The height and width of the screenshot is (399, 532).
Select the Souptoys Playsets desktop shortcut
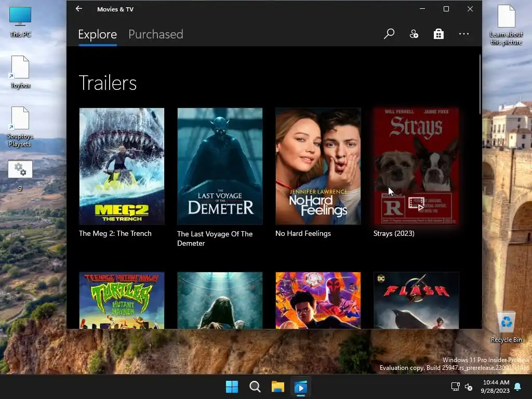tap(20, 127)
